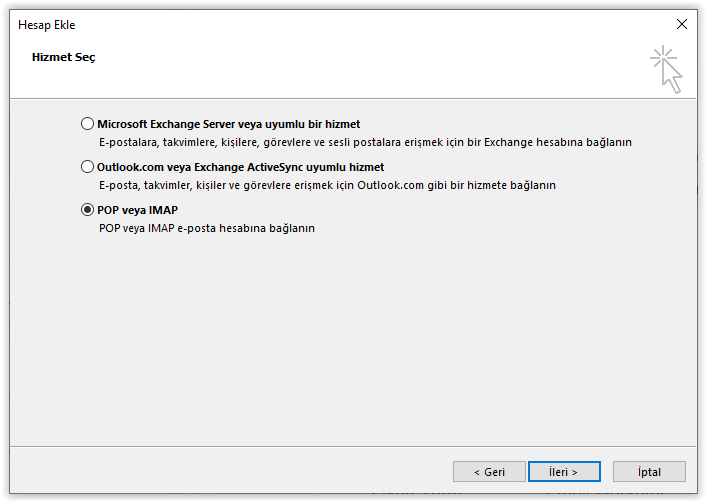Select the POP veya IMAP radio button

pos(87,210)
